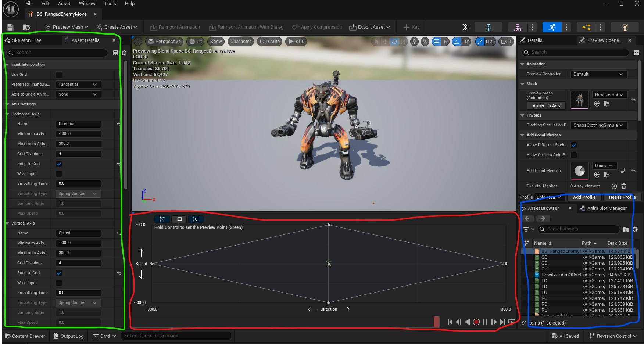Image resolution: width=644 pixels, height=344 pixels.
Task: Switch to the Preview Scene tab
Action: (604, 40)
